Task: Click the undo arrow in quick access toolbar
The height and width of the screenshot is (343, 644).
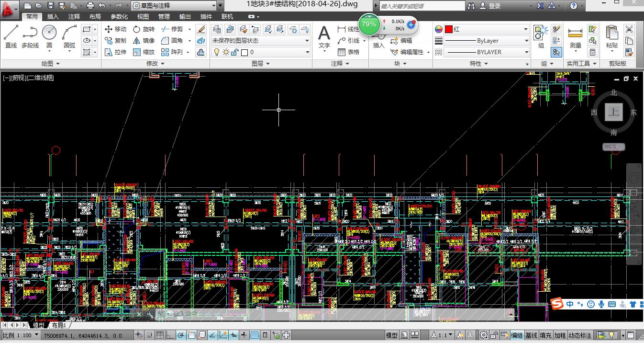Action: 102,6
